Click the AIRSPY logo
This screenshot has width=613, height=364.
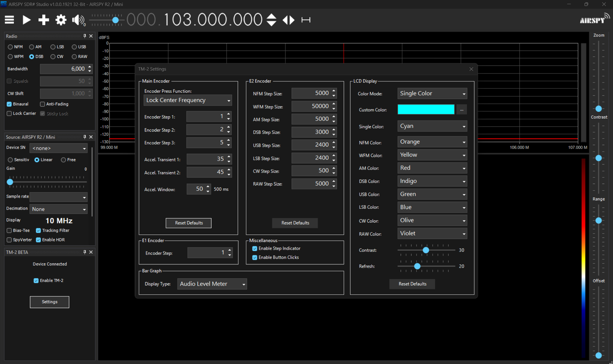click(595, 19)
